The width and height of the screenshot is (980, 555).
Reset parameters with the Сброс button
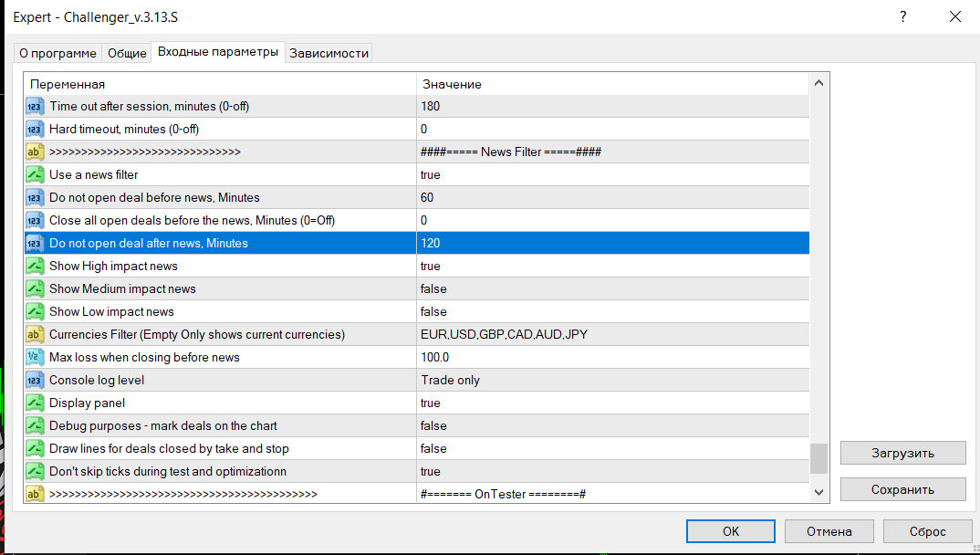point(927,531)
